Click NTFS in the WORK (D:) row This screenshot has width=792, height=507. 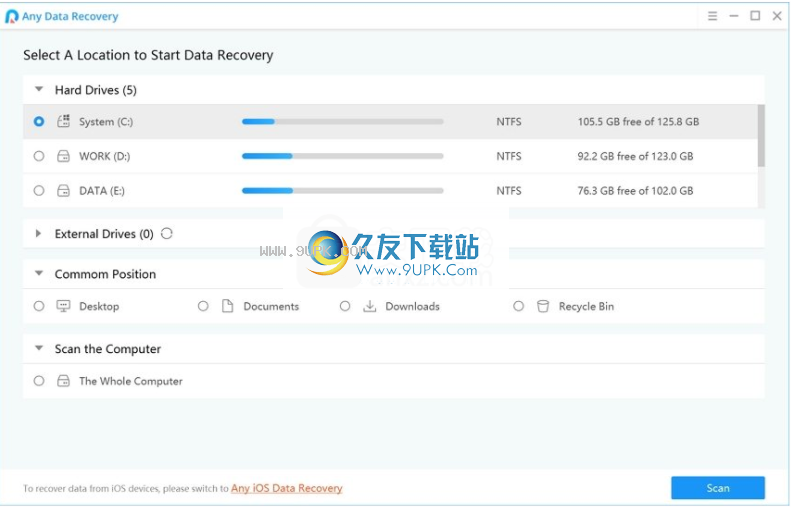click(x=509, y=156)
